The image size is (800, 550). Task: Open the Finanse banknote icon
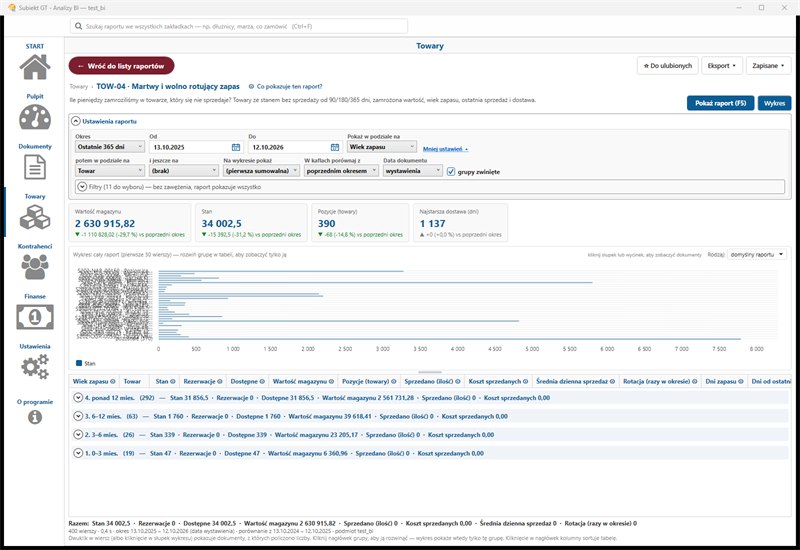point(35,317)
